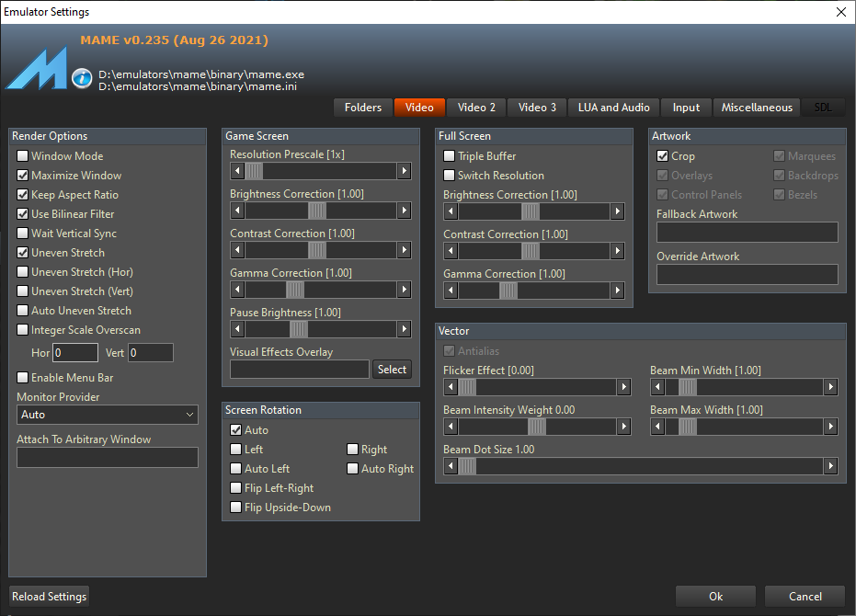
Task: Check the Flip Upside-Down rotation option
Action: pyautogui.click(x=236, y=508)
